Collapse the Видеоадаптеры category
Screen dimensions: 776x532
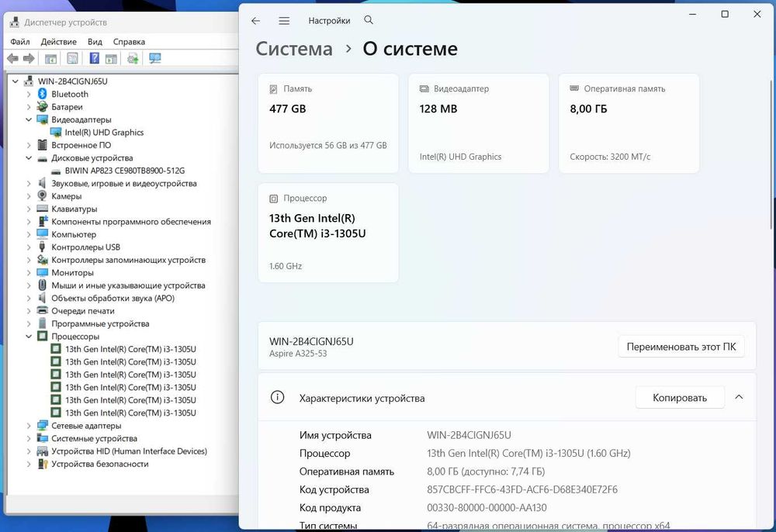(x=28, y=119)
